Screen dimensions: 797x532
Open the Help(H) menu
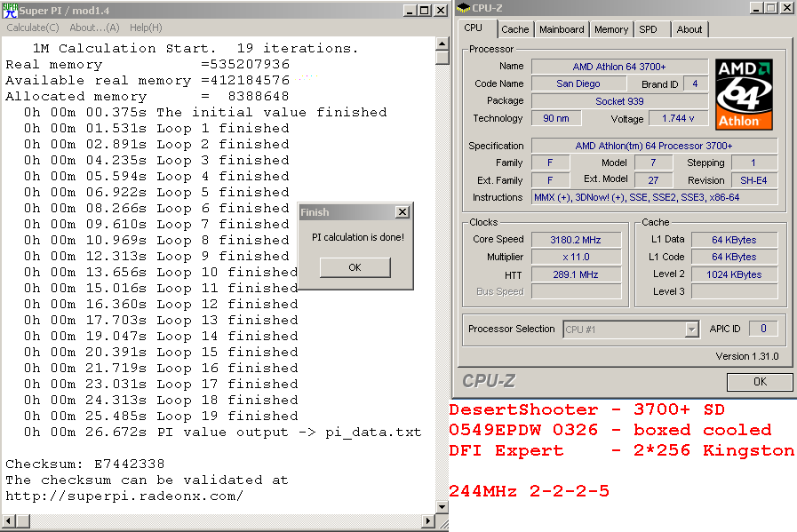[x=146, y=28]
